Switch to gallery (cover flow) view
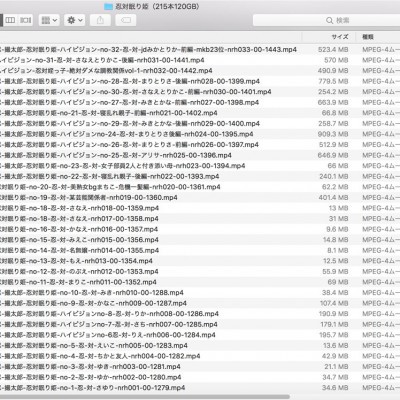The height and width of the screenshot is (400, 400). point(25,20)
